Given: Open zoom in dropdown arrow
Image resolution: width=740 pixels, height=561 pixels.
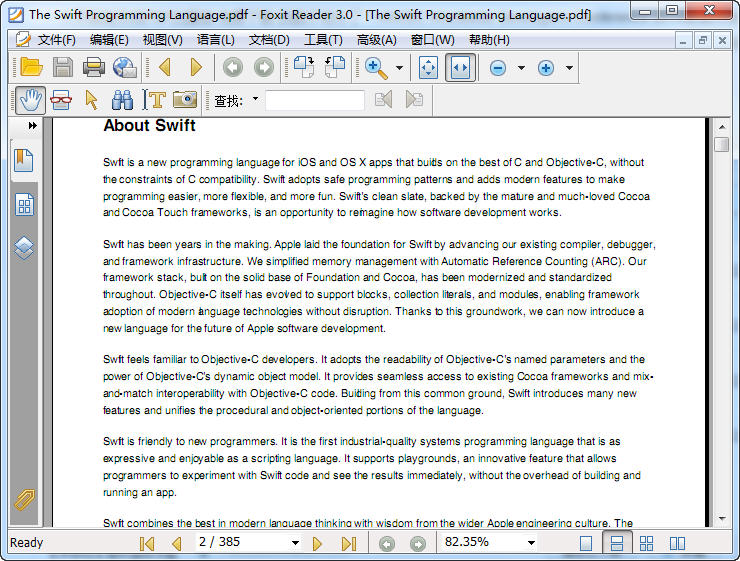Looking at the screenshot, I should tap(570, 68).
